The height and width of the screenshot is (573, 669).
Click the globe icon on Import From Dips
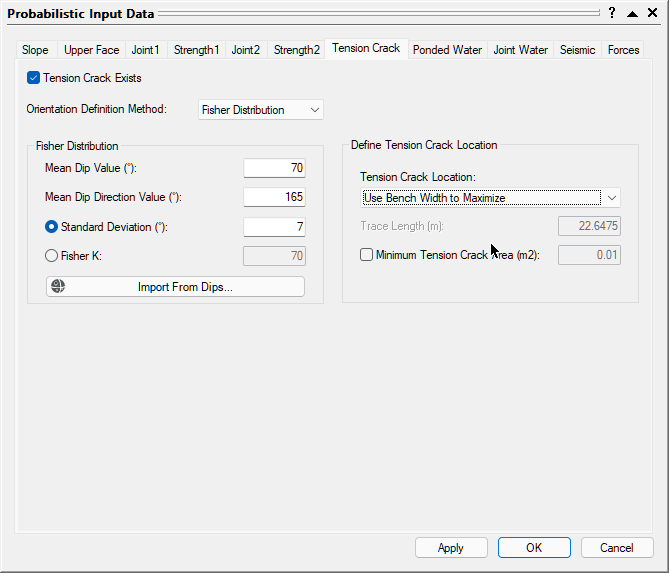[x=58, y=287]
